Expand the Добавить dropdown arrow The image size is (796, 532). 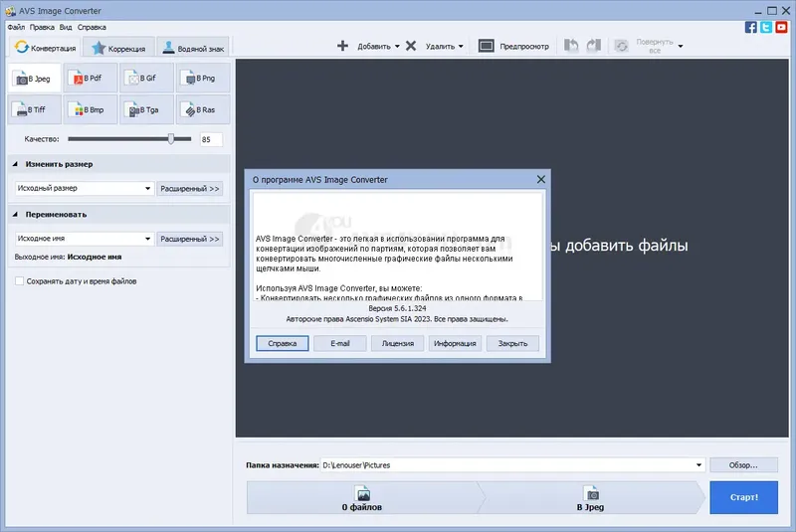coord(397,46)
